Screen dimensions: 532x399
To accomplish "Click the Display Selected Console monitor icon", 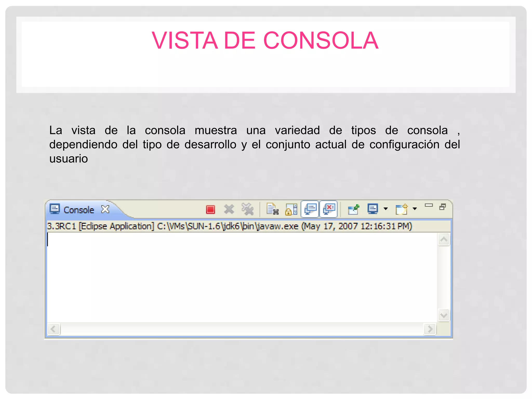I will click(373, 209).
